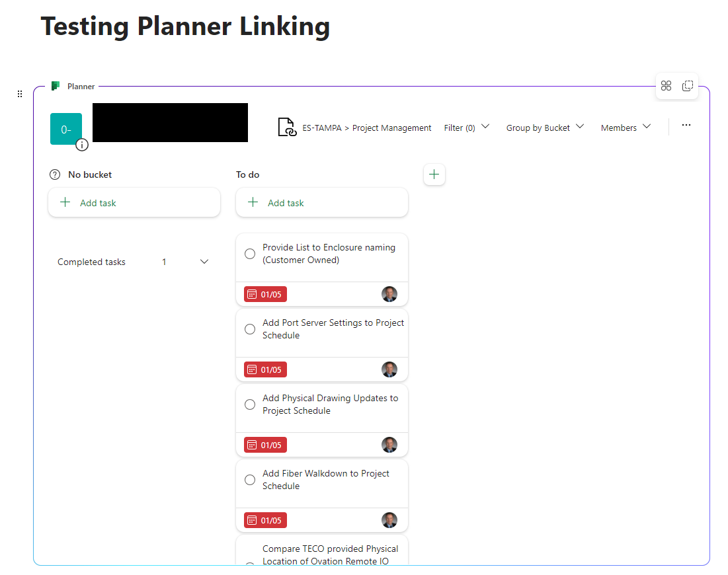The width and height of the screenshot is (728, 575).
Task: Click the linked document icon beside ES-TAMPA
Action: [287, 127]
